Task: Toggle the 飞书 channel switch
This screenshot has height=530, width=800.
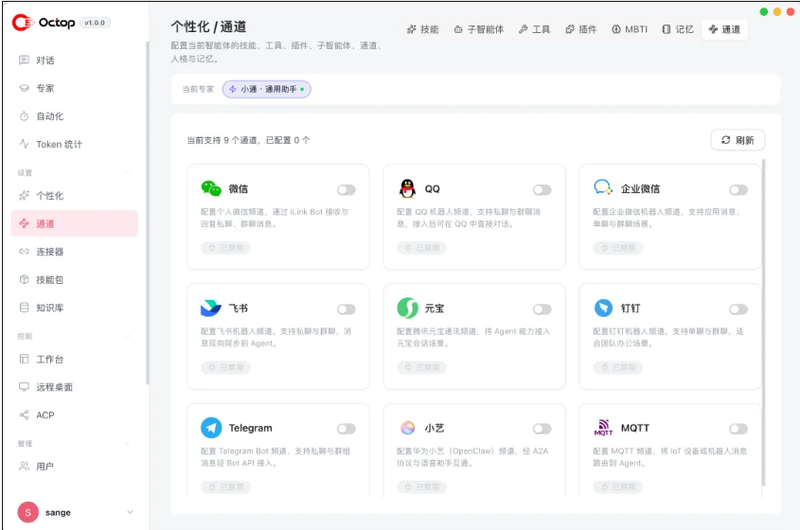Action: pos(346,309)
